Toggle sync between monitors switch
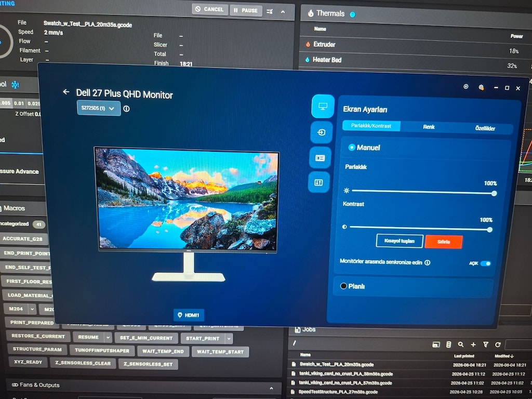Image resolution: width=532 pixels, height=399 pixels. tap(486, 263)
